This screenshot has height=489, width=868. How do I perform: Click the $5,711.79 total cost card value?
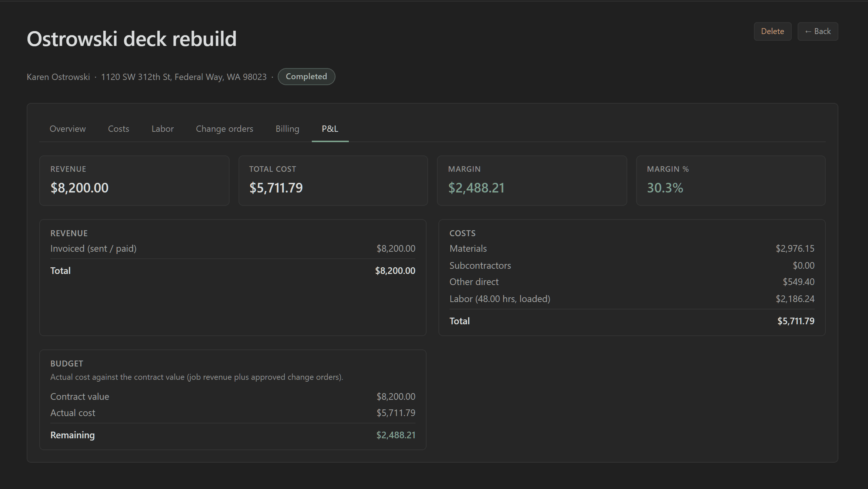[x=276, y=188]
